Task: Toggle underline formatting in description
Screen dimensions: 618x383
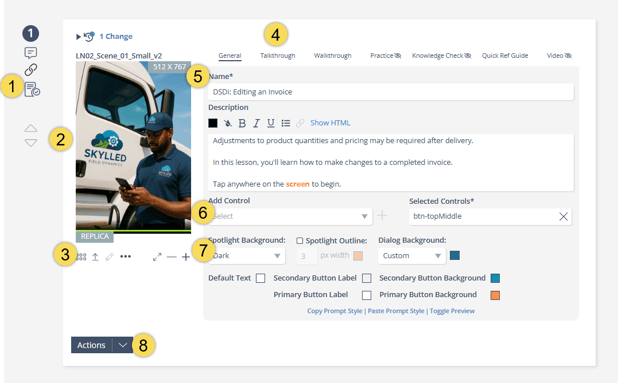Action: [271, 123]
